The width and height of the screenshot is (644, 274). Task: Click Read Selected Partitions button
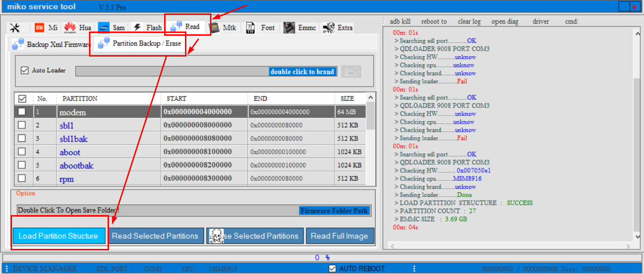point(155,236)
